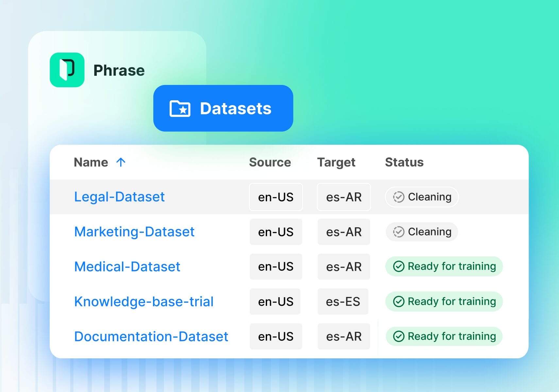Click the blue Datasets button
The image size is (559, 392).
[223, 108]
